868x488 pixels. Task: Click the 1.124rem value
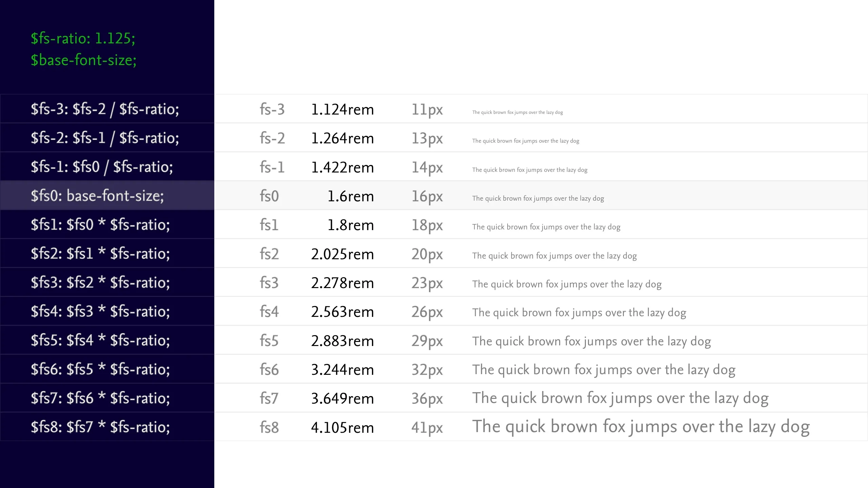[342, 109]
